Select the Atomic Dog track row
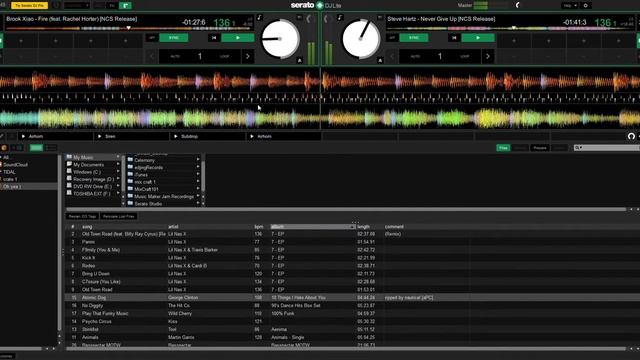The height and width of the screenshot is (360, 640). (351, 298)
